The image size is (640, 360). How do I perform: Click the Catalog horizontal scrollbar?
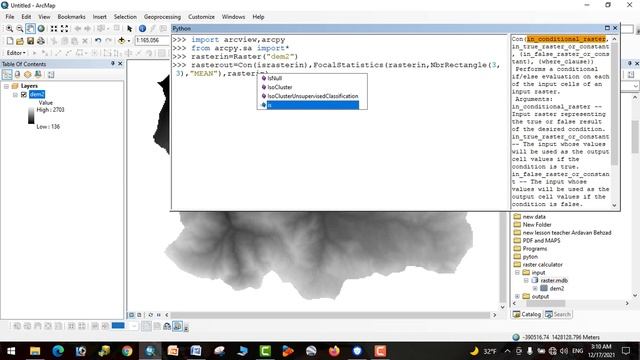tap(545, 303)
